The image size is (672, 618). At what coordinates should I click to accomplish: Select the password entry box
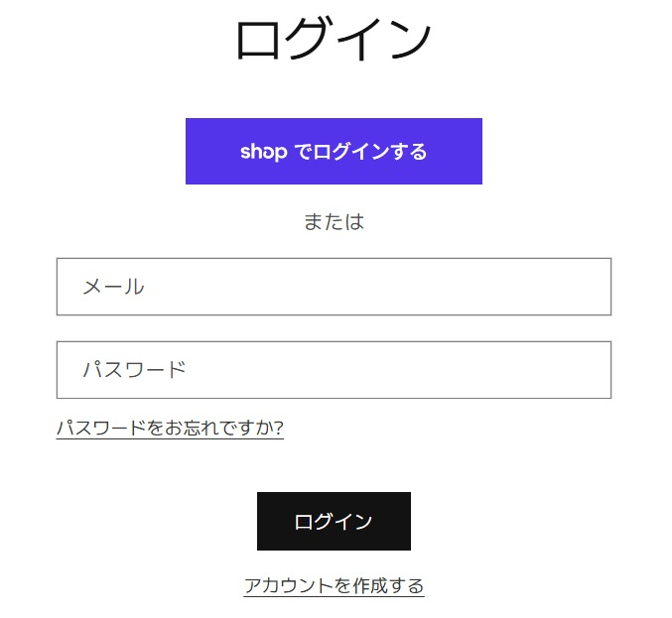[x=334, y=370]
